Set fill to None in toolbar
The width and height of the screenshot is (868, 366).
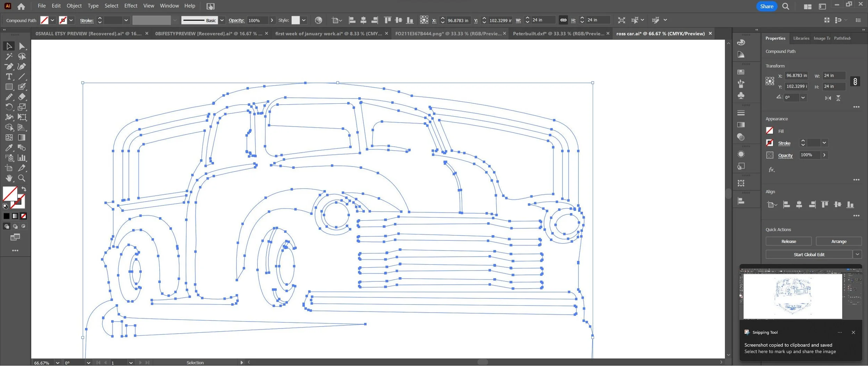(23, 216)
